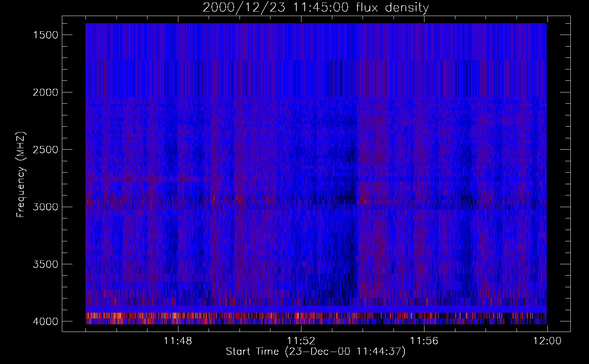Click the 3500 frequency tick label
Viewport: 589px width, 364px height.
[46, 264]
